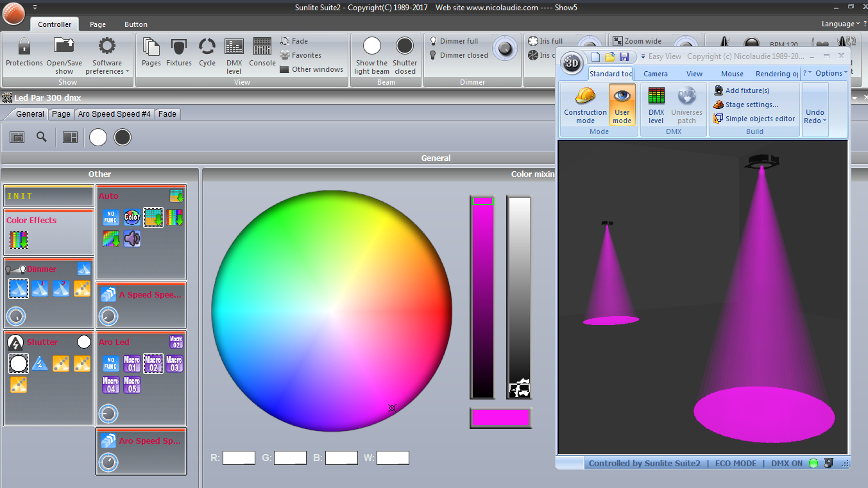
Task: Click the magnifier search icon
Action: point(42,137)
